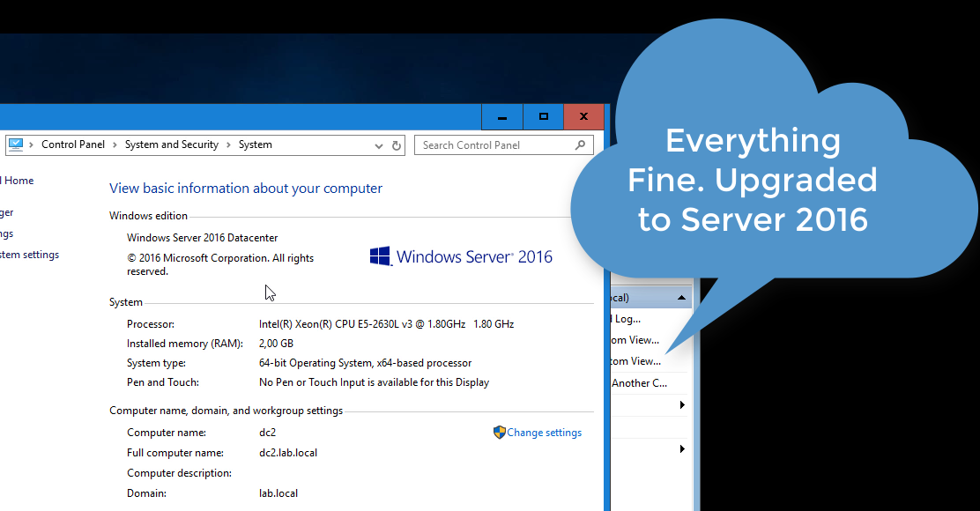Collapse the Actions pane section arrow
The height and width of the screenshot is (511, 980).
pos(681,298)
